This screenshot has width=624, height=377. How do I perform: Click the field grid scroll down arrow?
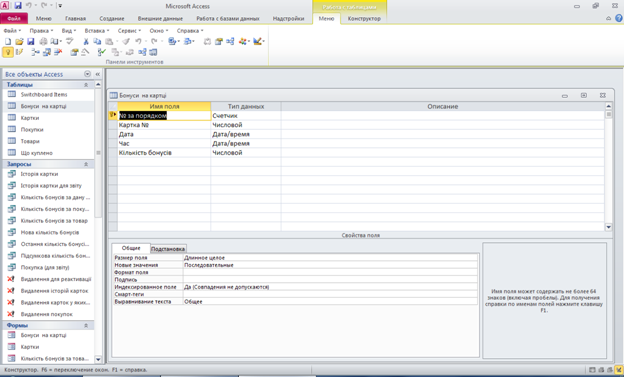point(608,227)
